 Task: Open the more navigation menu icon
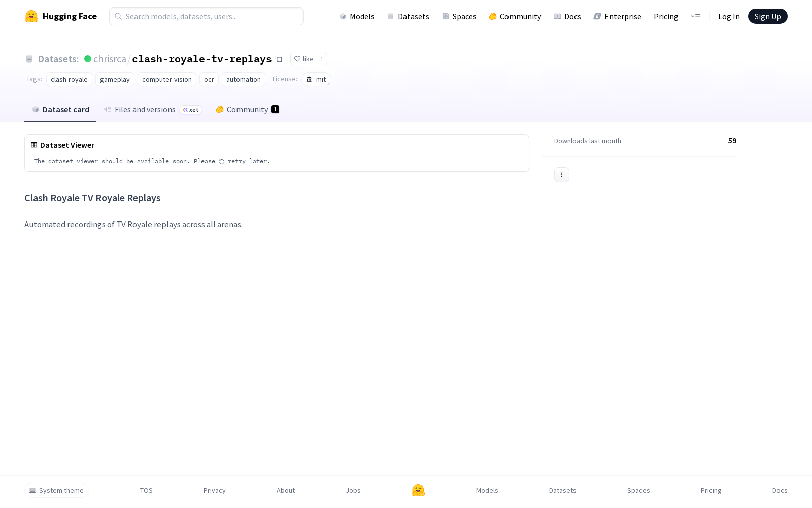[695, 16]
